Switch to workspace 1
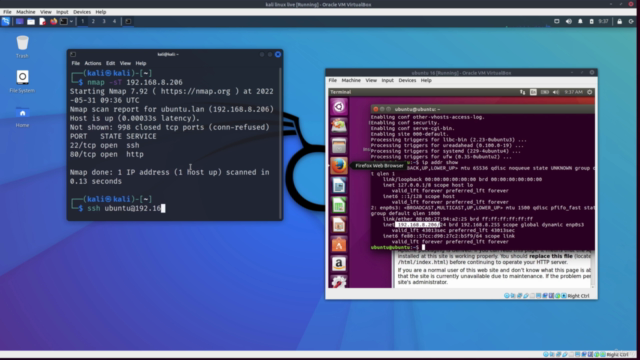The height and width of the screenshot is (360, 640). 82,21
